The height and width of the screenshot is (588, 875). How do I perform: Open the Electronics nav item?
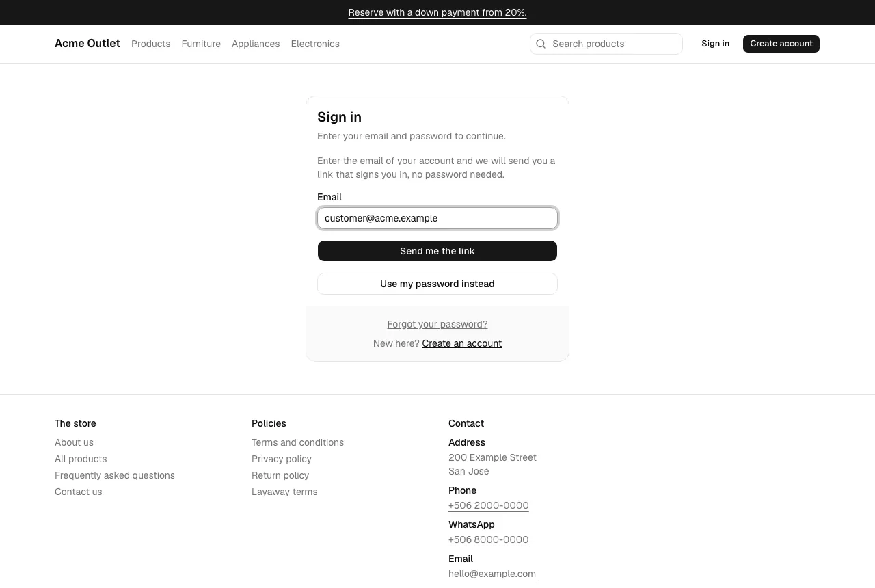point(315,44)
